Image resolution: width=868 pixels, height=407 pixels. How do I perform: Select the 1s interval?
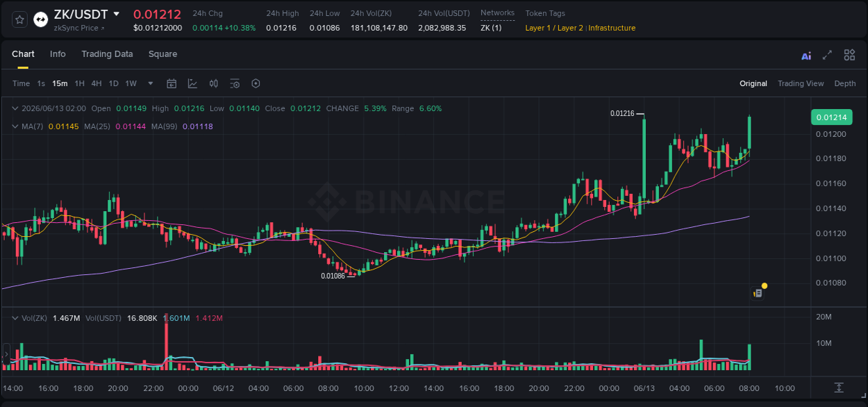coord(41,83)
